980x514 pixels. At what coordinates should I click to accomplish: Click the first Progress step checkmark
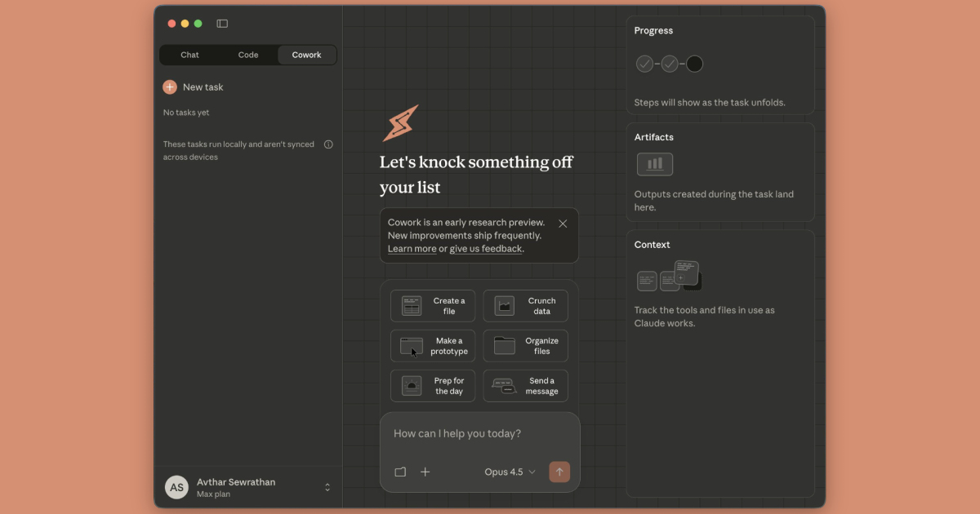pyautogui.click(x=644, y=64)
